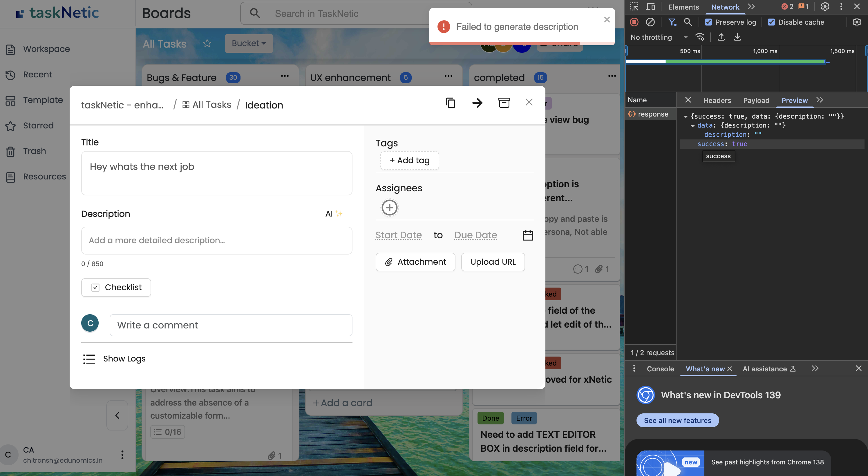Viewport: 868px width, 476px height.
Task: Add an assignee with the plus circle
Action: (x=389, y=207)
